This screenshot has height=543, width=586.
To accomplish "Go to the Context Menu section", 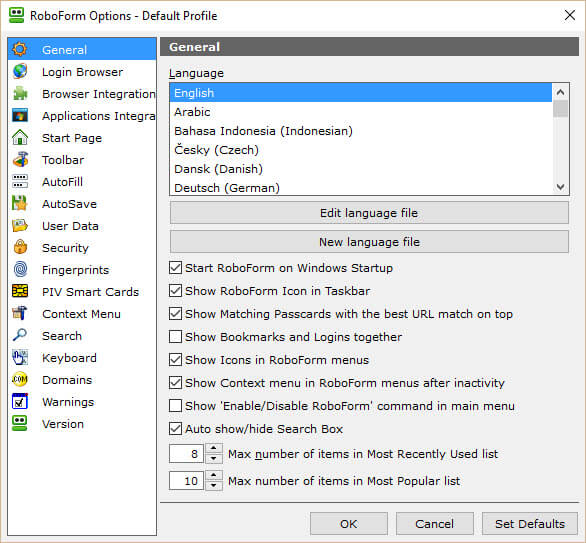I will click(82, 314).
